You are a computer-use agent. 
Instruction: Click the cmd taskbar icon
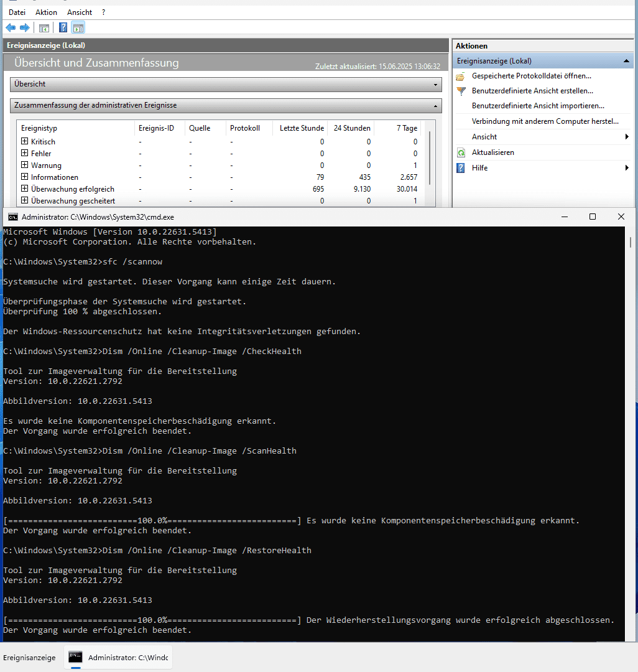click(x=75, y=657)
